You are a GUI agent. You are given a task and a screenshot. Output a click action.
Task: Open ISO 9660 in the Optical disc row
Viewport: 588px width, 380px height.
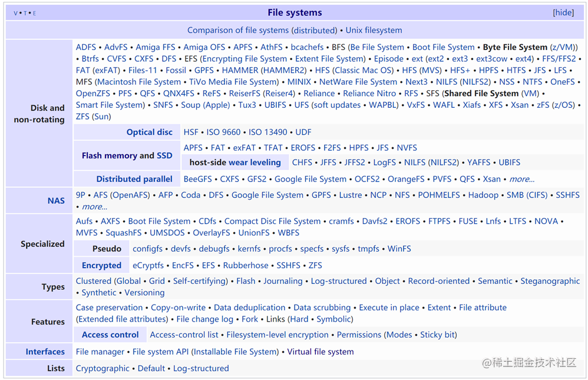tap(224, 131)
